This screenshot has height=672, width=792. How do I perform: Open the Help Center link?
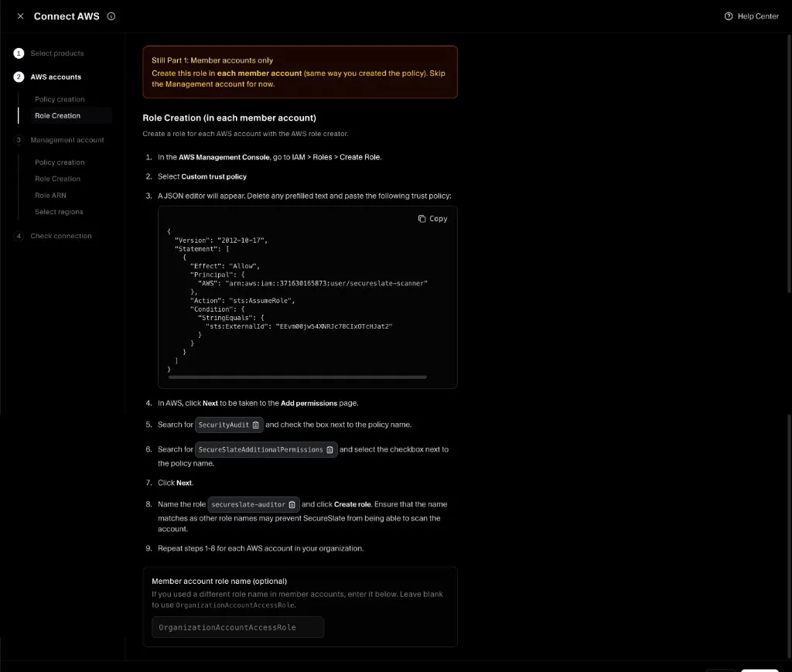point(752,16)
